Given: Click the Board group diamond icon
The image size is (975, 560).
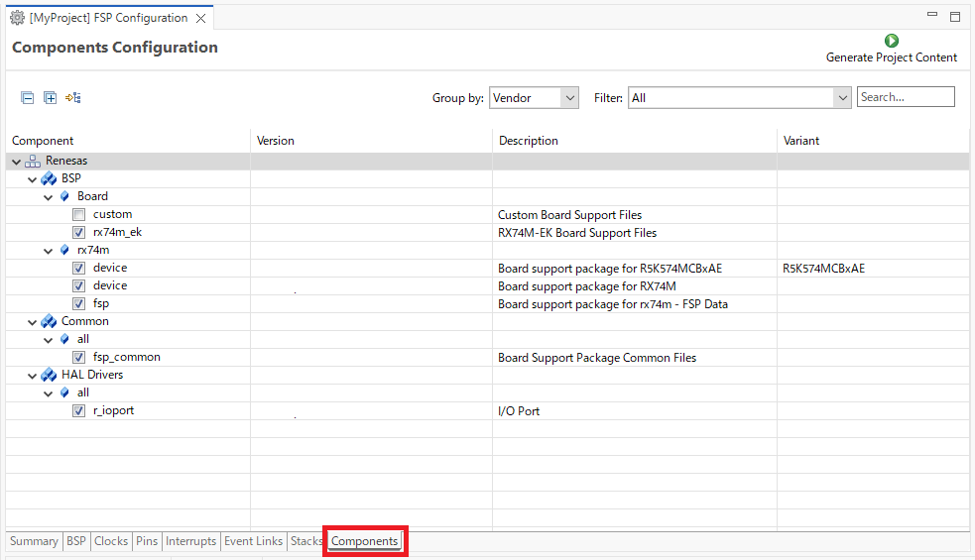Looking at the screenshot, I should point(64,196).
